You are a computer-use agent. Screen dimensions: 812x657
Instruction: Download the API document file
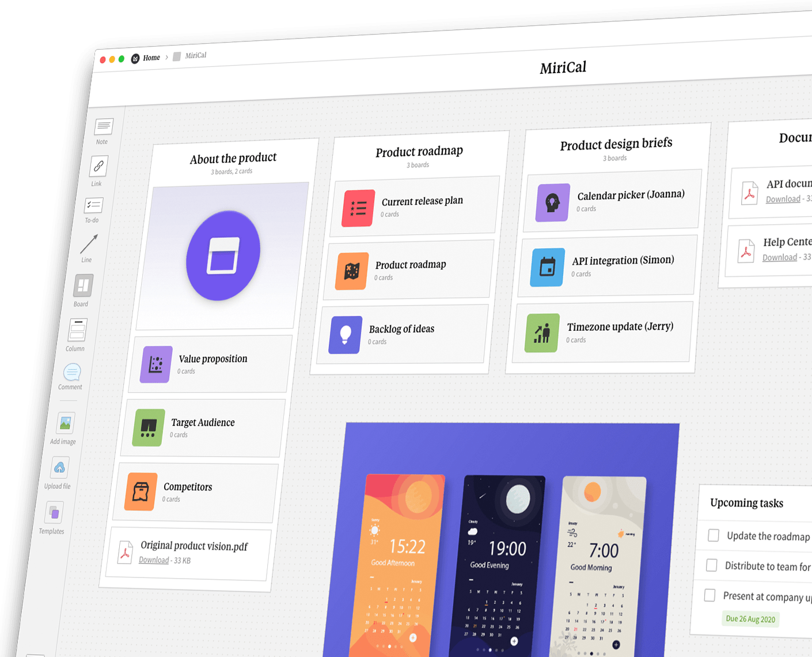[783, 199]
